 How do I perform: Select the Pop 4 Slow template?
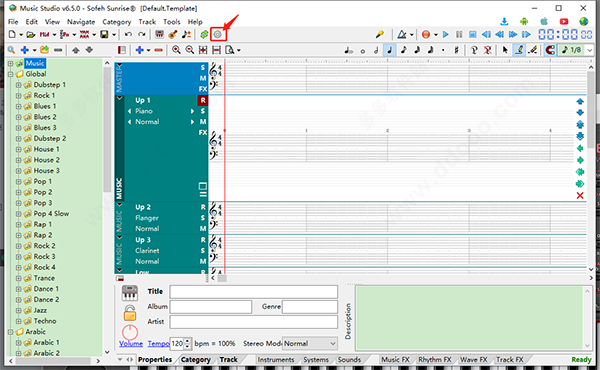[x=51, y=214]
